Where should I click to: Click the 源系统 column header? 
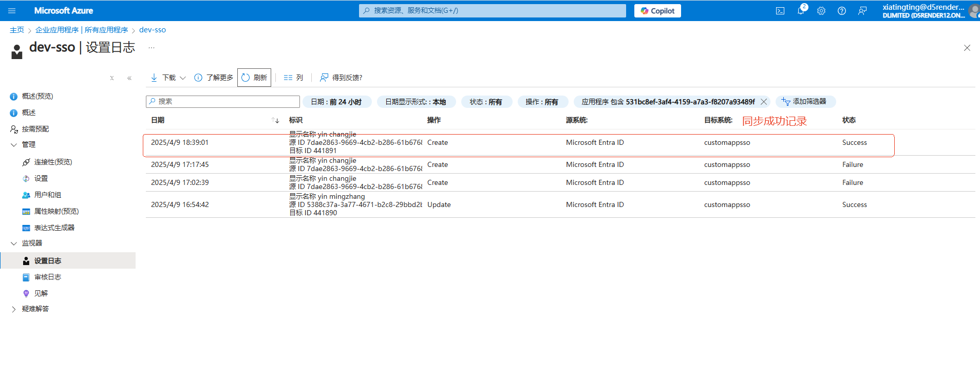[x=577, y=120]
